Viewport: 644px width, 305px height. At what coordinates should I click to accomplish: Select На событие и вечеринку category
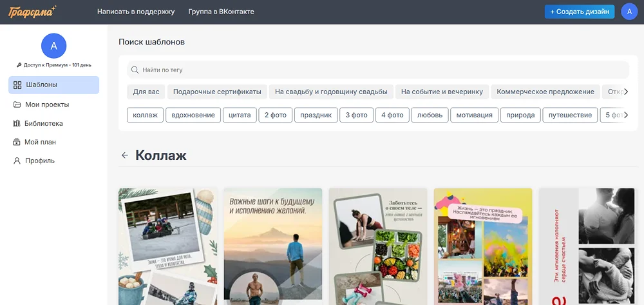(x=442, y=92)
